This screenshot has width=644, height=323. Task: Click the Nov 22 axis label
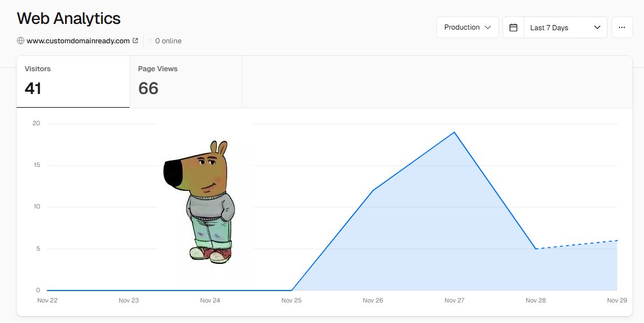[47, 300]
